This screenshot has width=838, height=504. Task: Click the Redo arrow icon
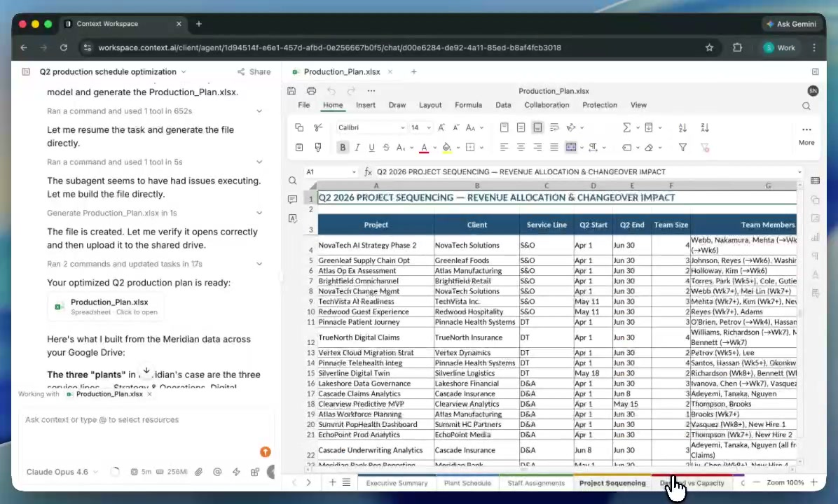pyautogui.click(x=351, y=91)
